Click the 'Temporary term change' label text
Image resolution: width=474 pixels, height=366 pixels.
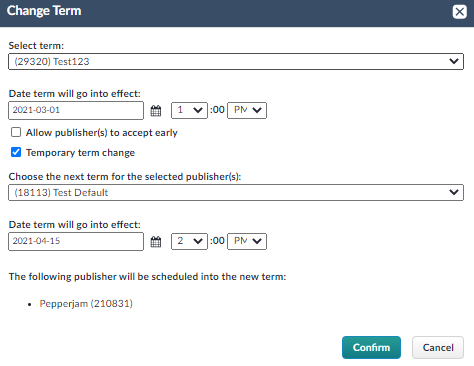pos(80,153)
